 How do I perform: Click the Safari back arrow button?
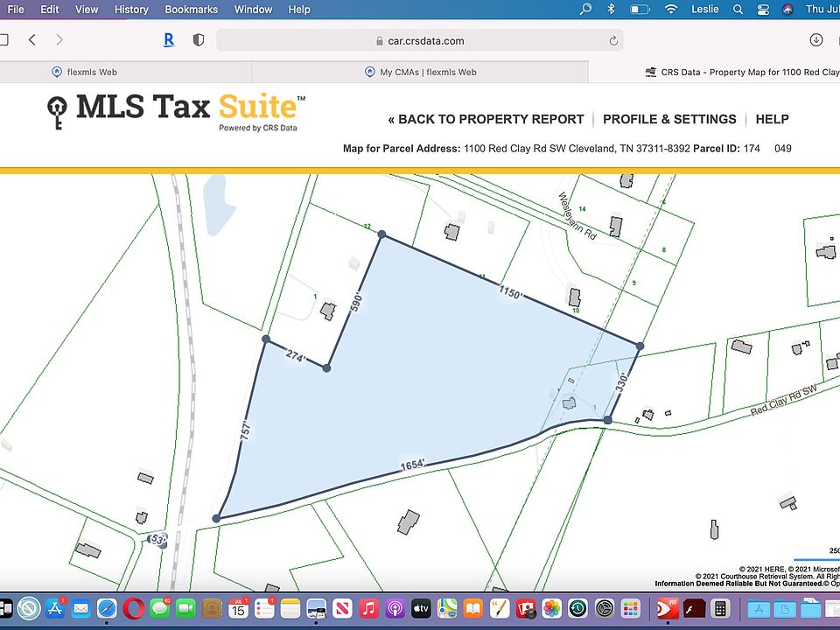point(32,40)
